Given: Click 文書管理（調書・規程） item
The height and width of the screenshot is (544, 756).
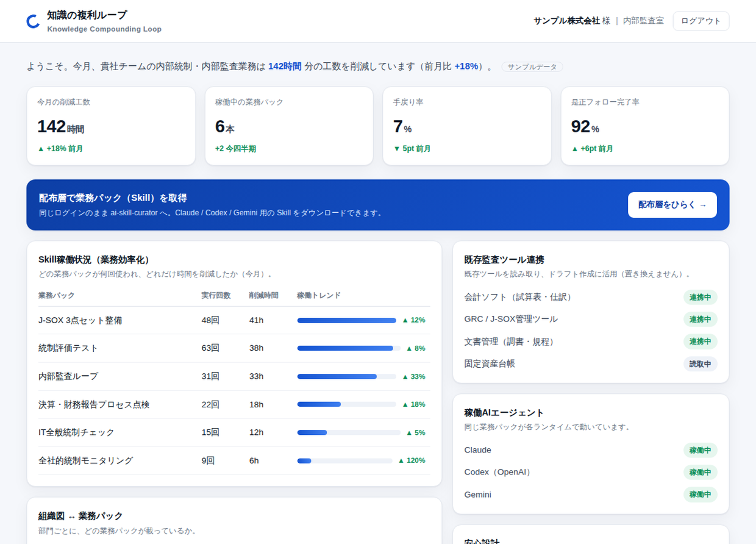Looking at the screenshot, I should pyautogui.click(x=511, y=342).
